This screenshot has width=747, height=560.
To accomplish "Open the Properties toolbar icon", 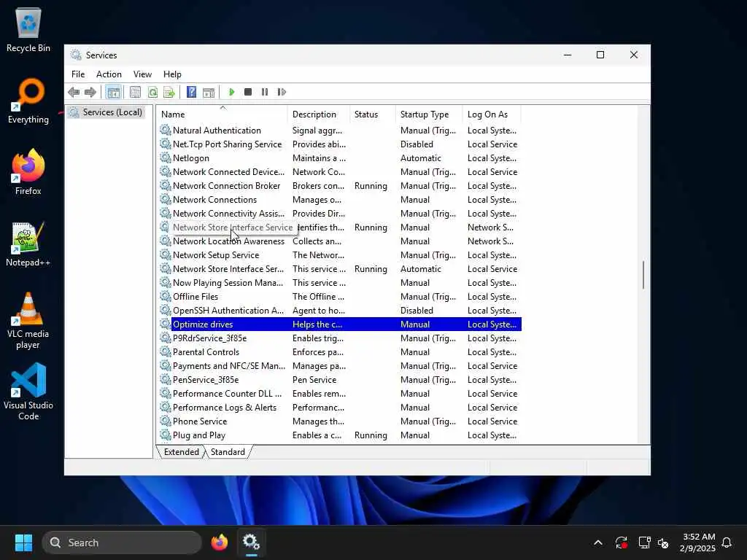I will click(135, 92).
